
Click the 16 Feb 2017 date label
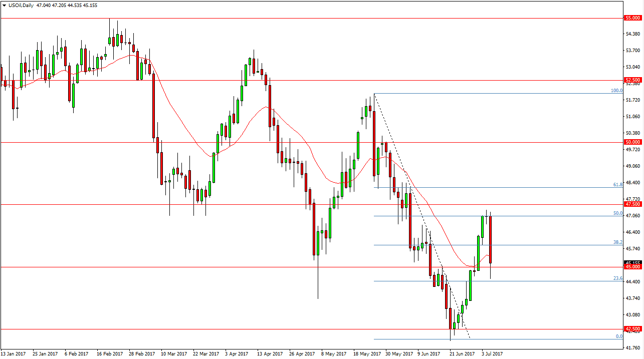[x=111, y=353]
